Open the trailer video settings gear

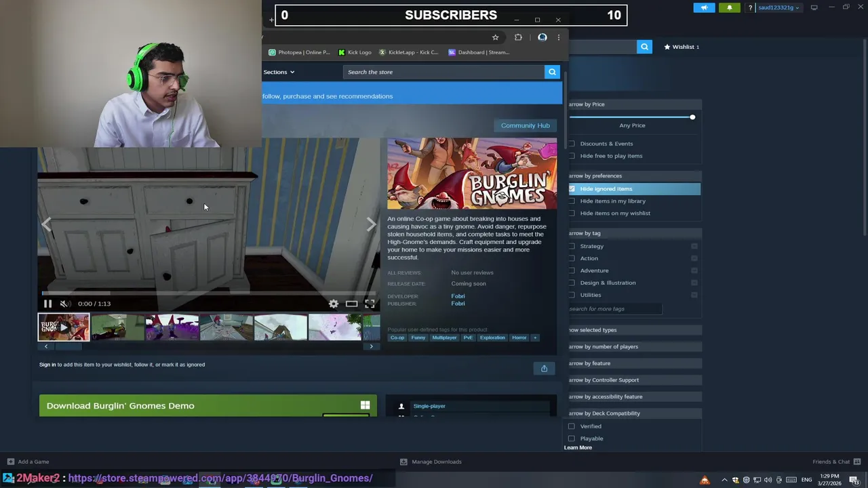pyautogui.click(x=334, y=304)
